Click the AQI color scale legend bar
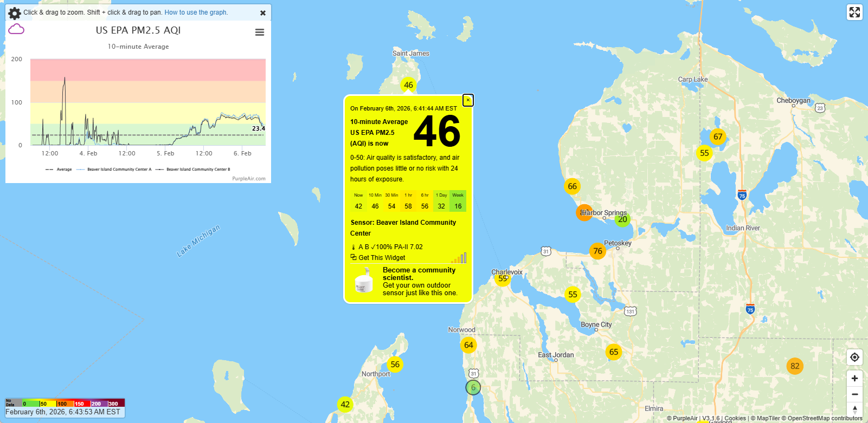Viewport: 868px width, 423px height. point(65,403)
